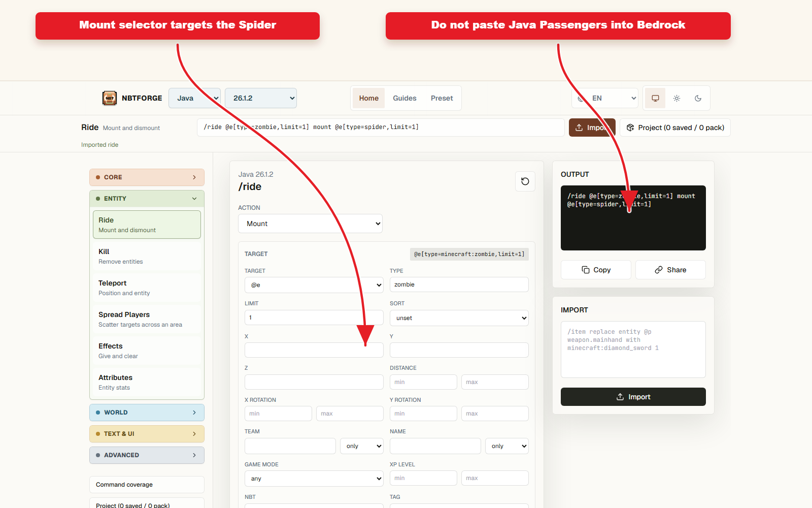Click the Import command text area
This screenshot has height=508, width=812.
(x=633, y=350)
